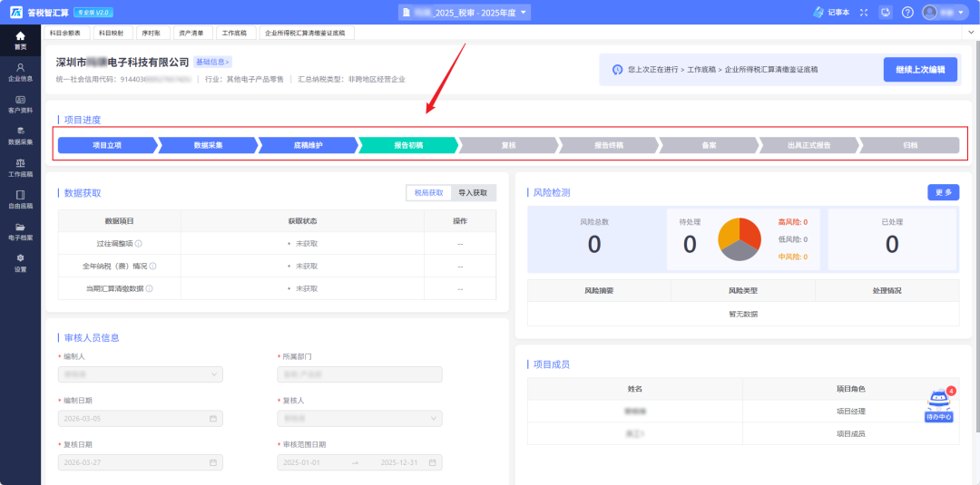Click the 基础信息> link
980x485 pixels.
coord(213,62)
